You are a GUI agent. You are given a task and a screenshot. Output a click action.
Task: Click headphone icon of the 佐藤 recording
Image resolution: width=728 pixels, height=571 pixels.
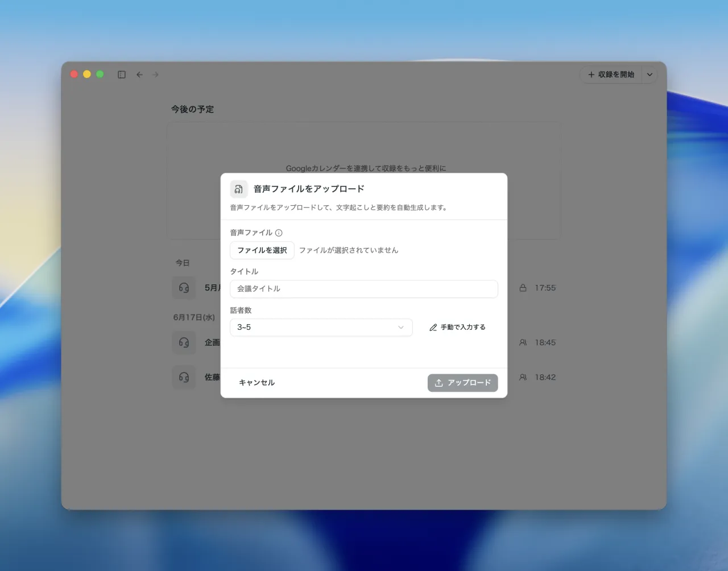184,377
